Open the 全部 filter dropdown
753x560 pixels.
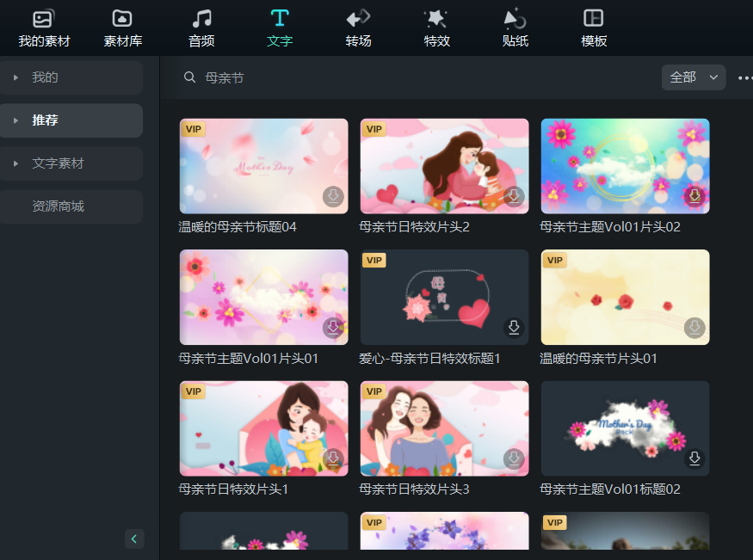pos(693,77)
